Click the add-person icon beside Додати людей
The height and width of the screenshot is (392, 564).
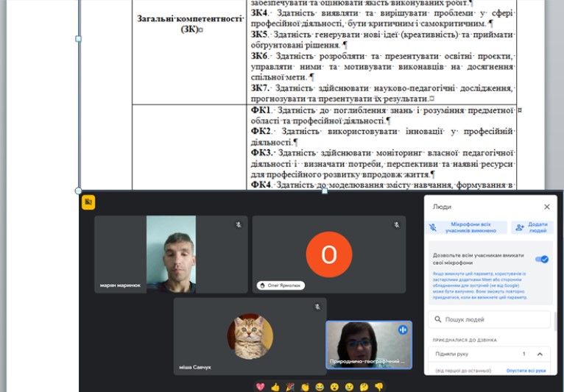520,227
